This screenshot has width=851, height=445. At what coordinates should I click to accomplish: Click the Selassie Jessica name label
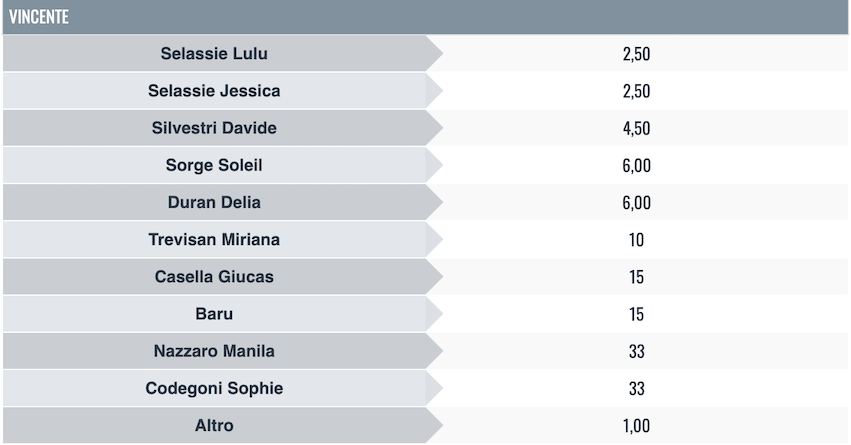click(214, 91)
